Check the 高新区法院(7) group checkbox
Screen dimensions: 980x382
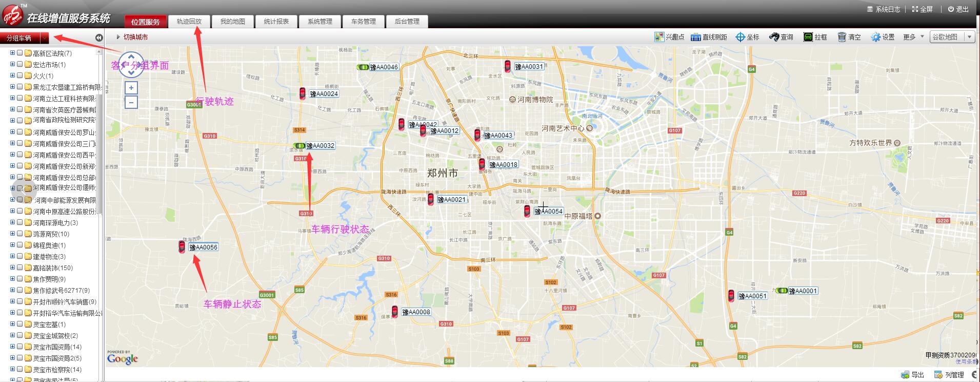[x=19, y=53]
